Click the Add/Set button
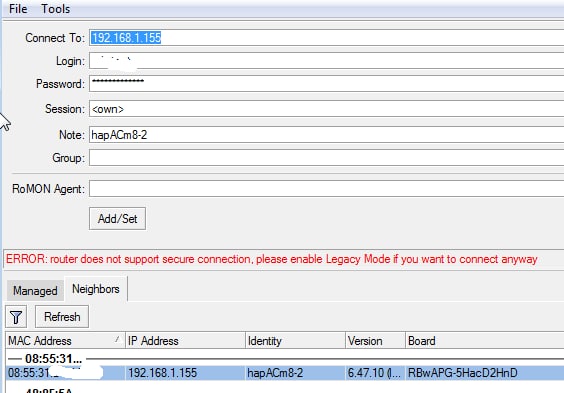Image resolution: width=564 pixels, height=393 pixels. click(x=117, y=219)
